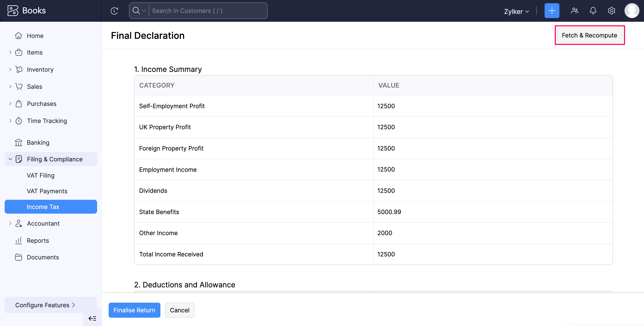Focus the Search in Customers field

coord(208,11)
